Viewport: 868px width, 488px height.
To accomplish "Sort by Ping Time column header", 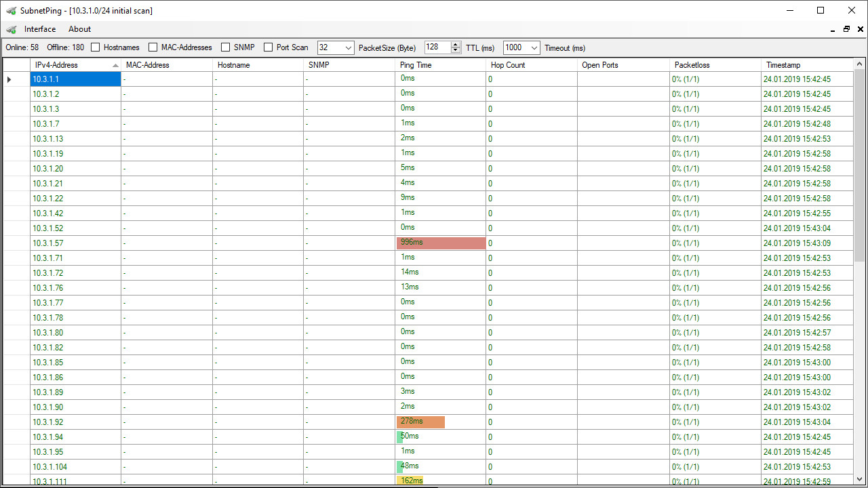I will [x=440, y=65].
